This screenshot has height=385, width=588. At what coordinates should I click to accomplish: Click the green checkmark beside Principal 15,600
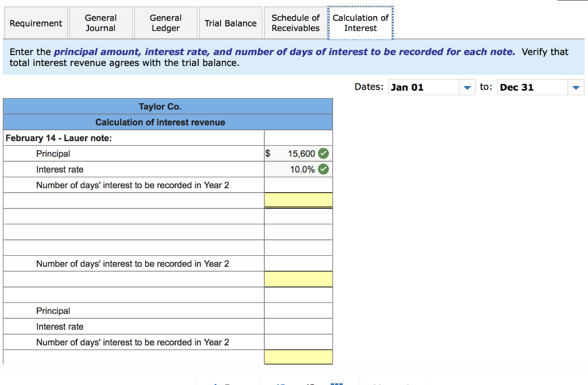(324, 153)
